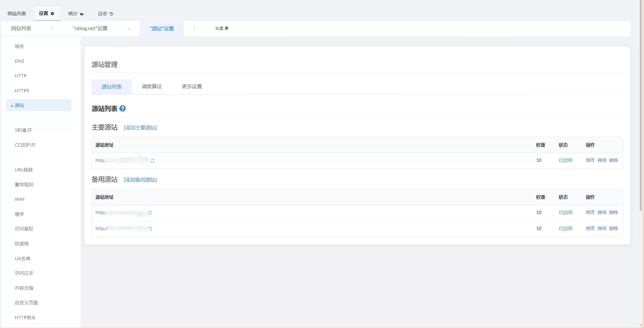Open the 日志 tab with history icon
The height and width of the screenshot is (328, 644).
pos(105,13)
